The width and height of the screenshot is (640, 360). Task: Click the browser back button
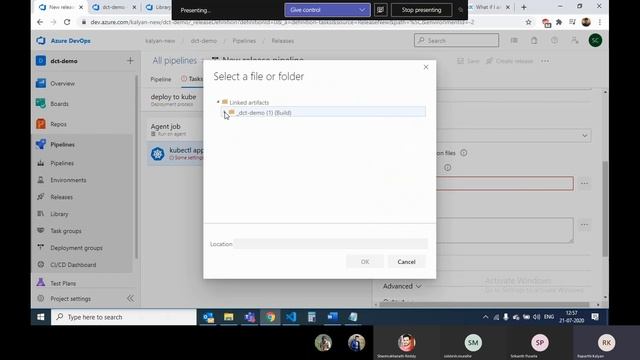point(40,22)
